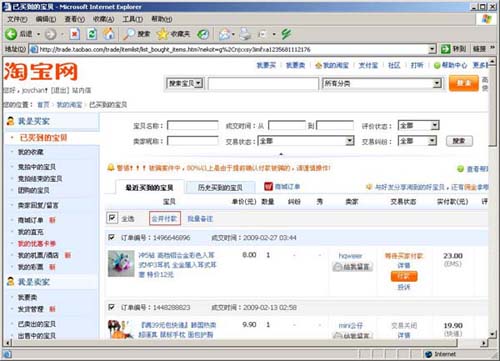Open IE History toolbar icon
The height and width of the screenshot is (361, 500).
203,34
